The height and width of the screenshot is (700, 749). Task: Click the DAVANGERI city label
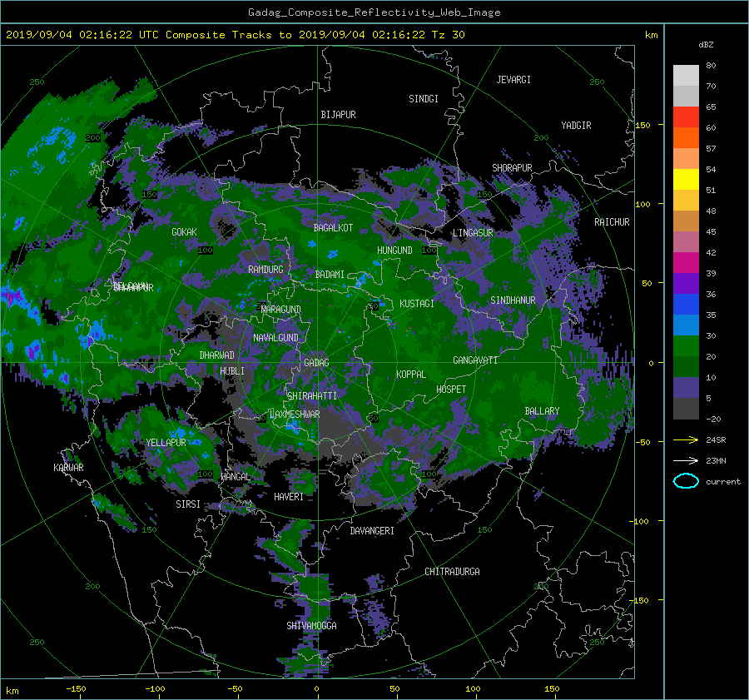(372, 531)
